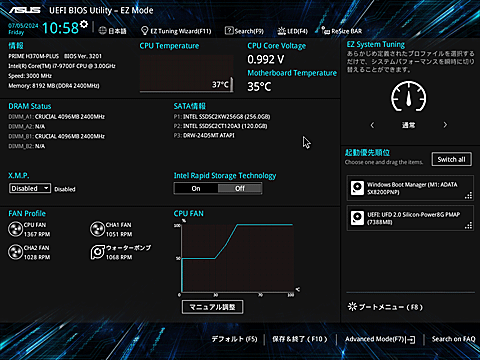480x360 pixels.
Task: Select Windows Boot Manager boot entry
Action: [x=410, y=188]
